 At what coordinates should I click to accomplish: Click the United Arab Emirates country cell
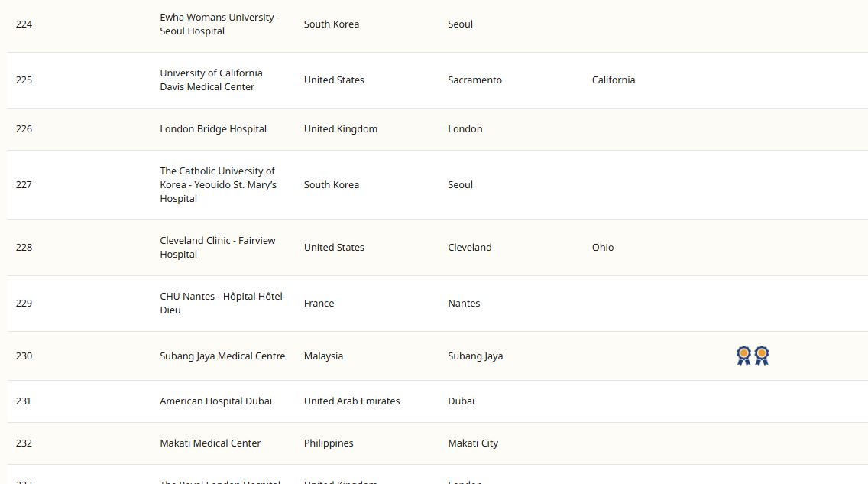point(351,401)
